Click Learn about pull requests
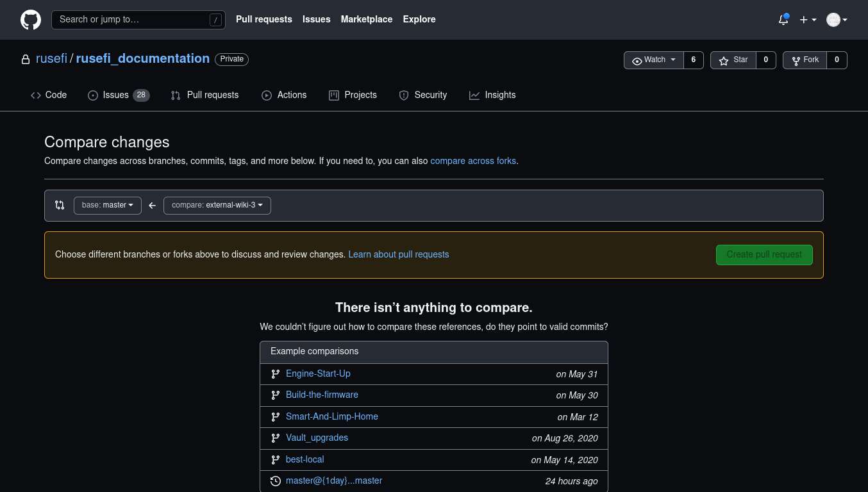This screenshot has height=492, width=868. (x=398, y=254)
